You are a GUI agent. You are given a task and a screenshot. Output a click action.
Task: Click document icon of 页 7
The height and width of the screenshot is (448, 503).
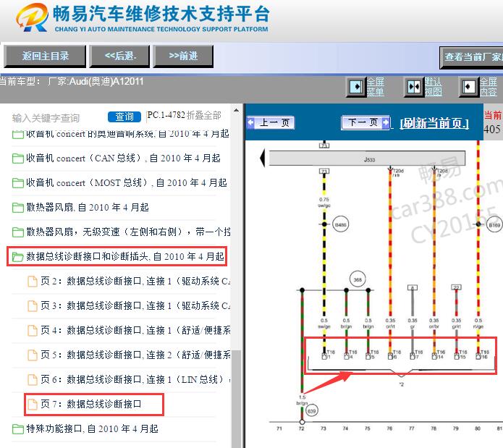click(33, 404)
